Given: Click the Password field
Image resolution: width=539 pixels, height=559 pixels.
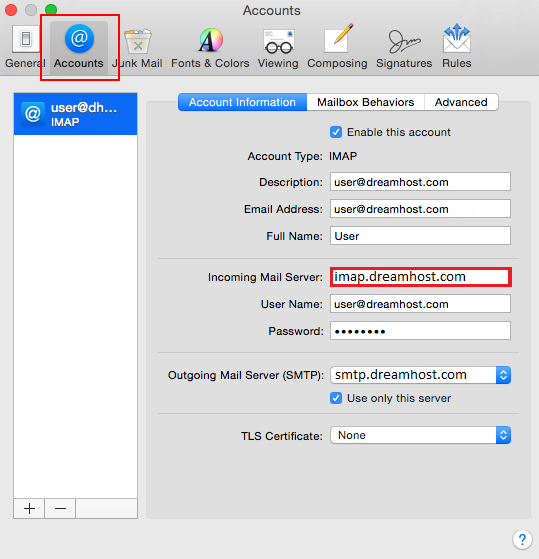Looking at the screenshot, I should [x=420, y=331].
